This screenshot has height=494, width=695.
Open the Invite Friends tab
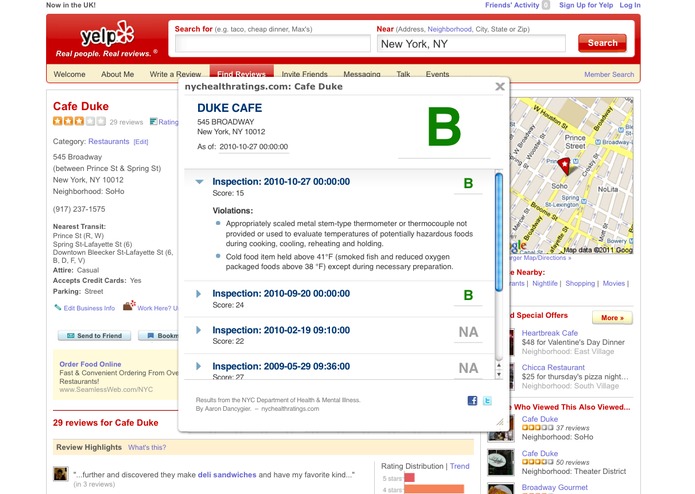(x=305, y=73)
